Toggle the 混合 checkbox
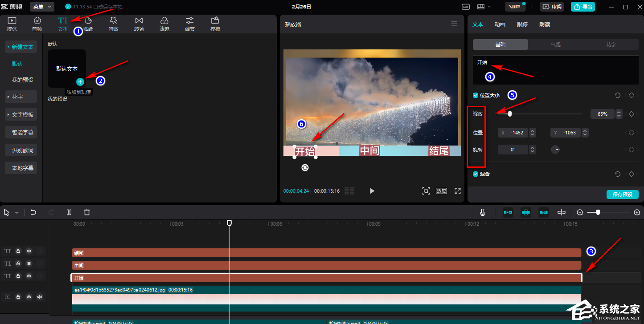Screen dimensions: 644x324 coord(476,174)
